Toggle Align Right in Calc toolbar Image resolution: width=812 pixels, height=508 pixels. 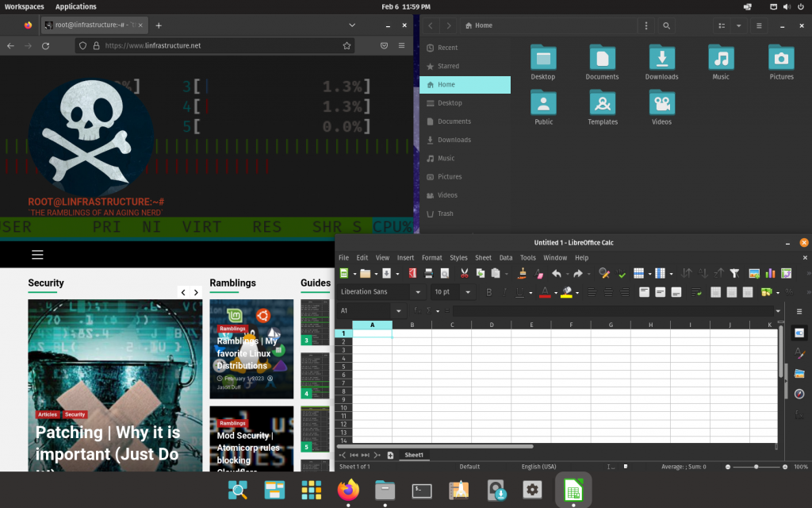point(625,292)
